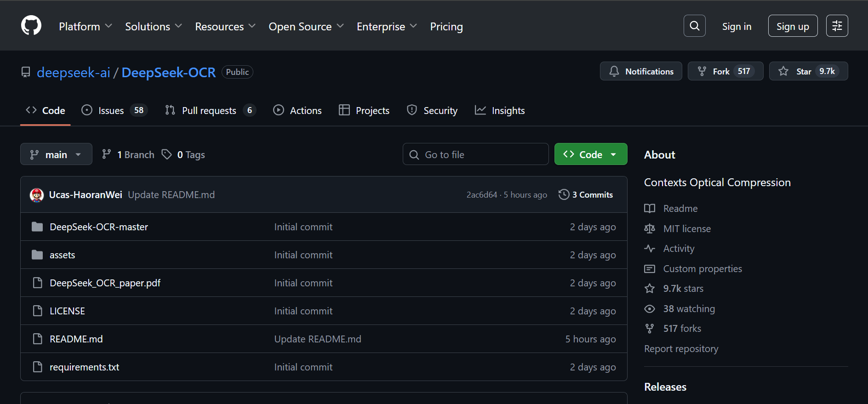The image size is (868, 404).
Task: Expand the Resources menu
Action: 225,27
